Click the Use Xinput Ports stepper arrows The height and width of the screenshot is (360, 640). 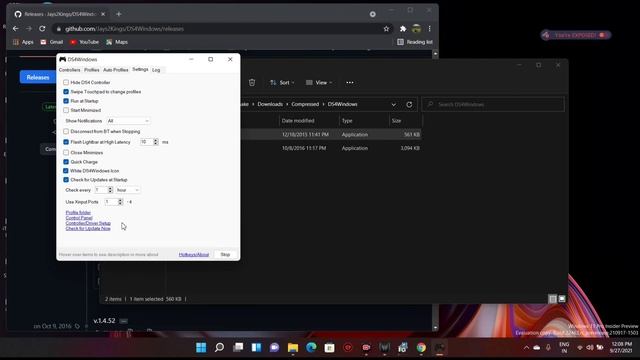pyautogui.click(x=120, y=202)
